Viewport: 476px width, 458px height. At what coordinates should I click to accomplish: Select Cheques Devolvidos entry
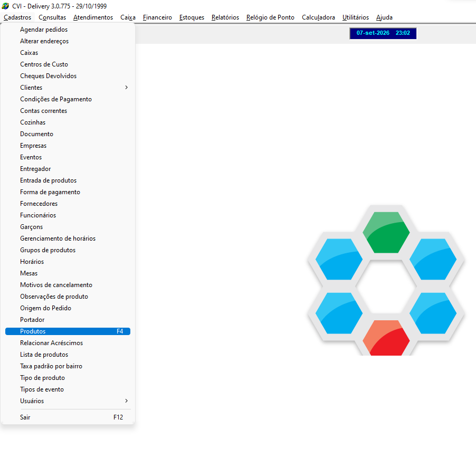(x=68, y=76)
